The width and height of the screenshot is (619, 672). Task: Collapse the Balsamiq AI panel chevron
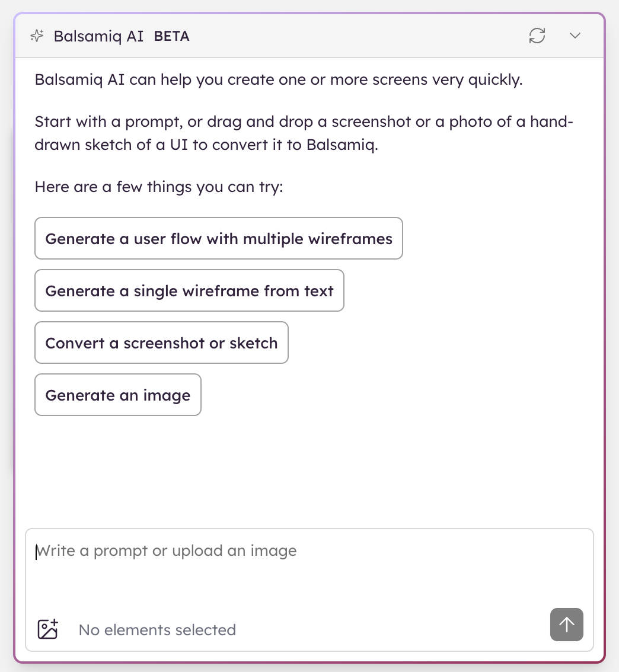pos(575,36)
